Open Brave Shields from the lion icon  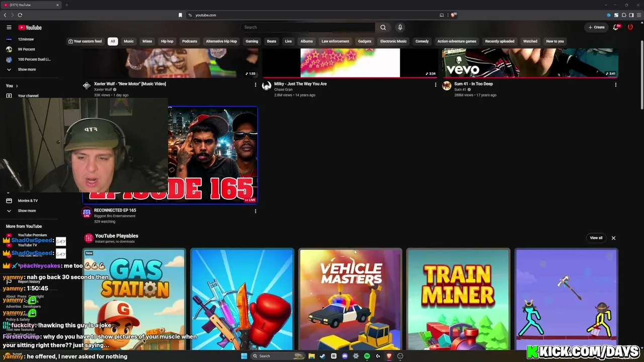tap(453, 15)
